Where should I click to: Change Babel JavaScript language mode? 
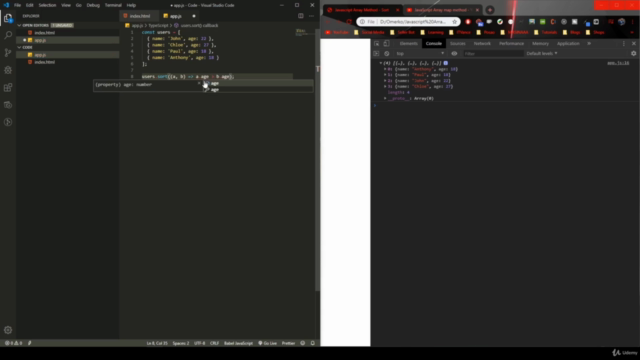tap(238, 343)
